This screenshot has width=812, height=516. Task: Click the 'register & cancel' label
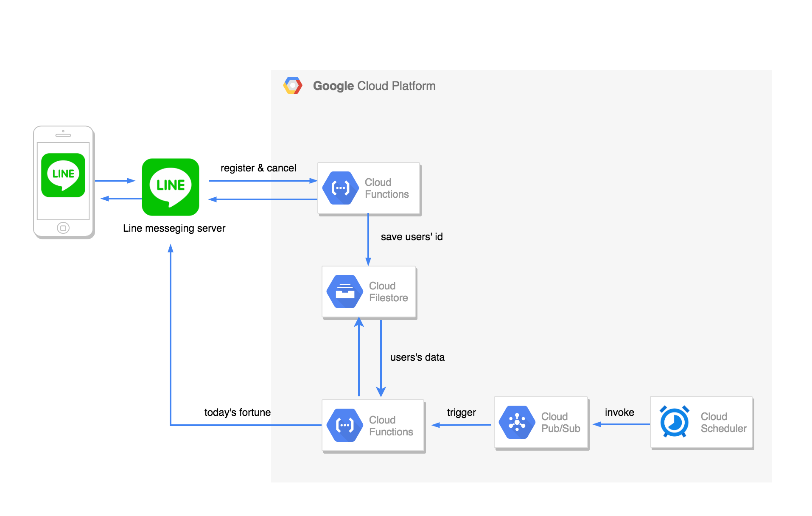point(258,168)
